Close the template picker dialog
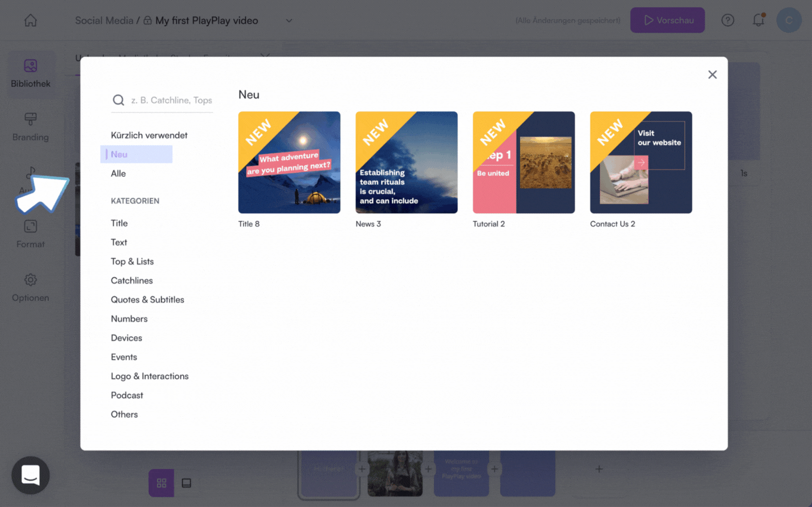Viewport: 812px width, 507px height. tap(712, 75)
